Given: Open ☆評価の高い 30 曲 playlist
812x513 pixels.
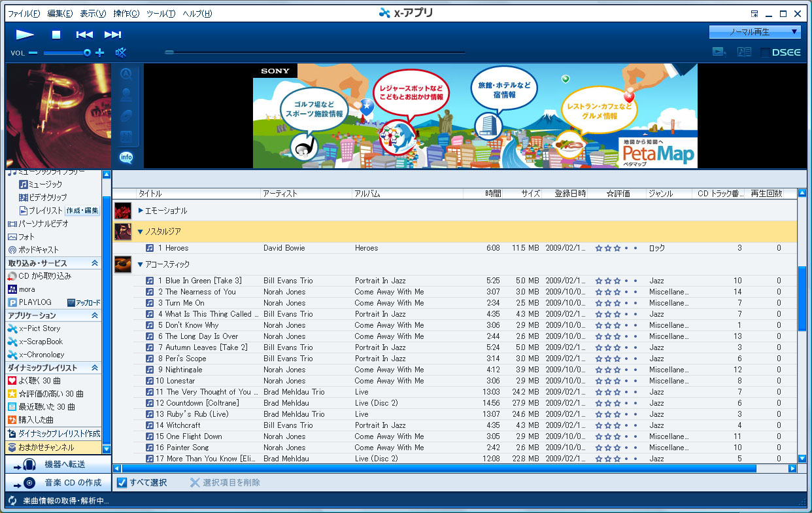Looking at the screenshot, I should [45, 394].
